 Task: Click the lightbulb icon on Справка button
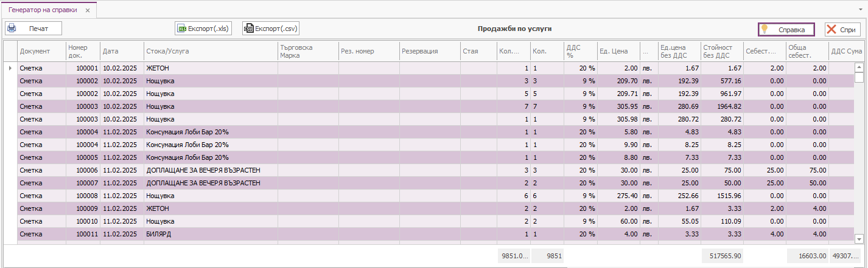tap(765, 29)
